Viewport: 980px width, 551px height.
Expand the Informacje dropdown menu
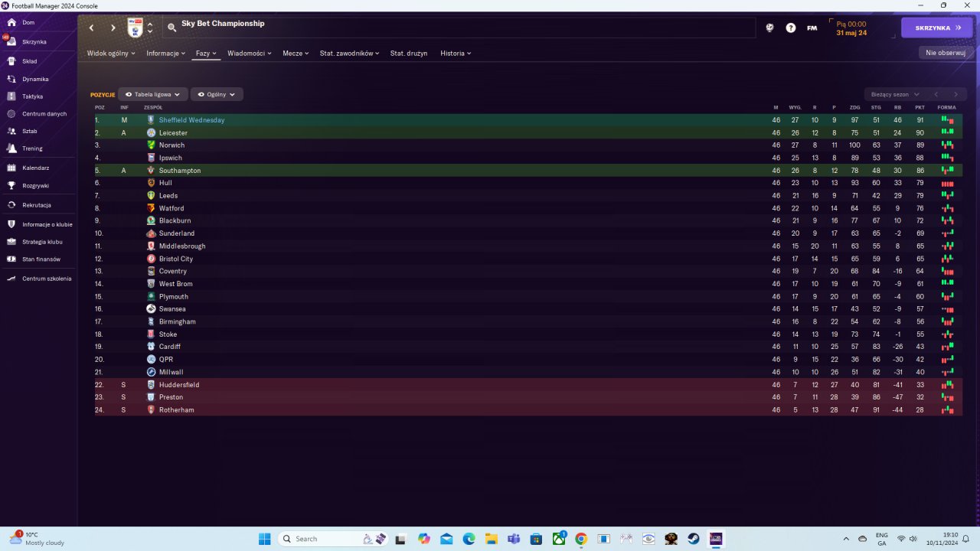166,54
